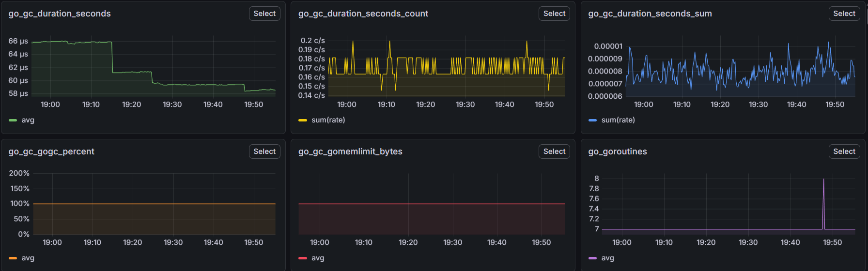Toggle avg legend in go_goroutines panel
This screenshot has height=271, width=868.
coord(608,258)
